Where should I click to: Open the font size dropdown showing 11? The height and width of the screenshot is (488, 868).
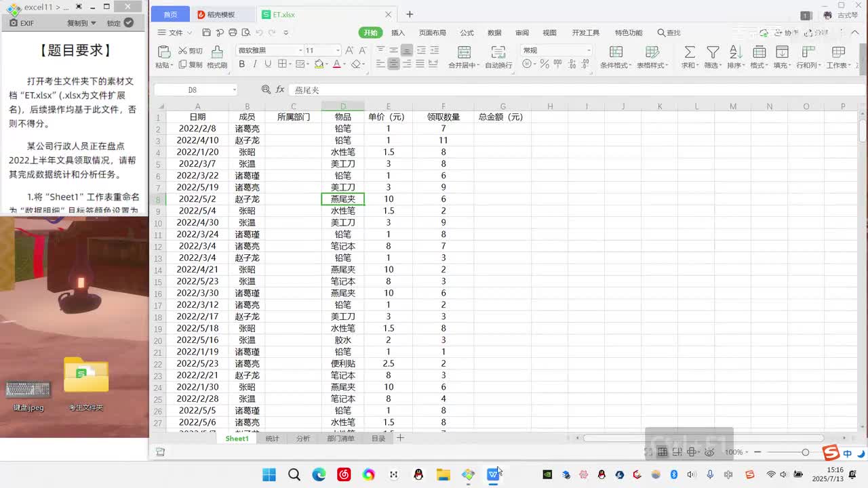pyautogui.click(x=338, y=50)
